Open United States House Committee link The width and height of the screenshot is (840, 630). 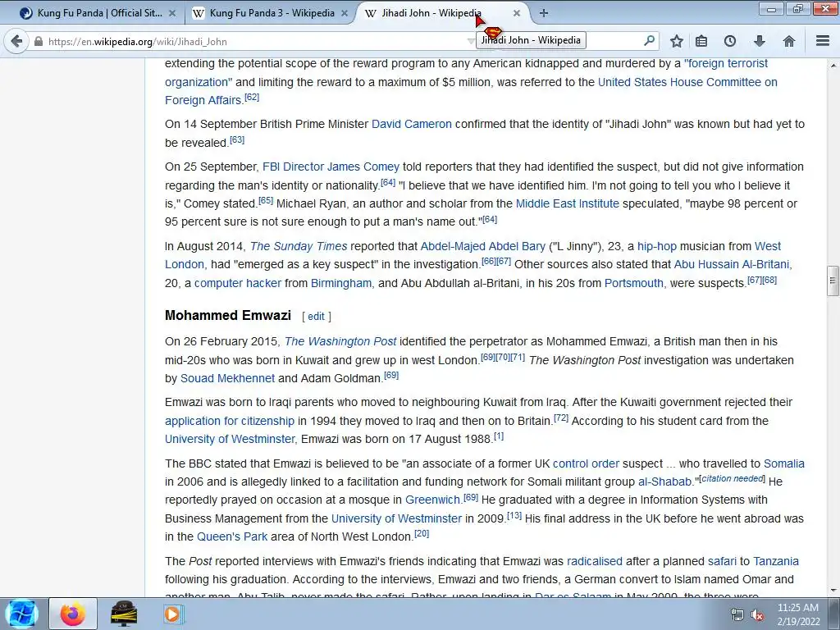tap(687, 82)
